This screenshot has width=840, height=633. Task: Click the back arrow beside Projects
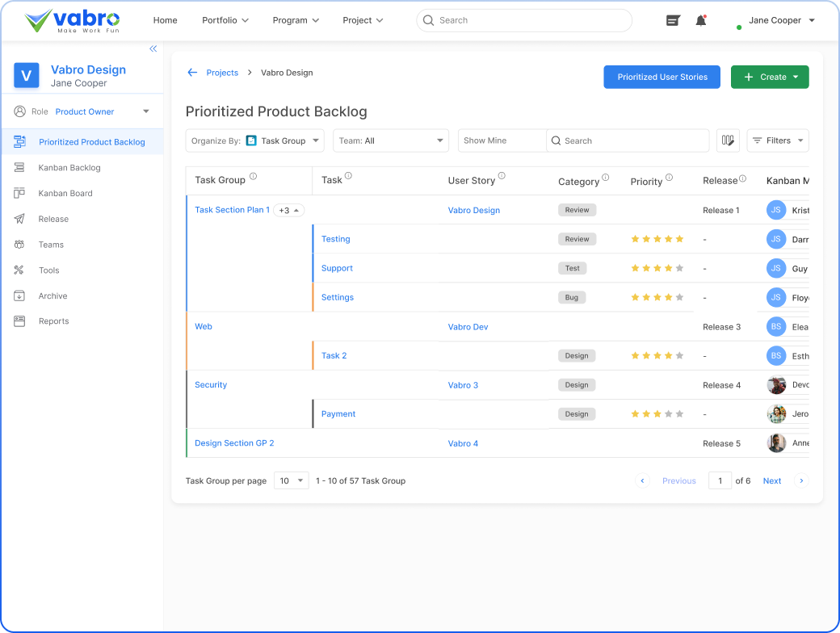[192, 73]
